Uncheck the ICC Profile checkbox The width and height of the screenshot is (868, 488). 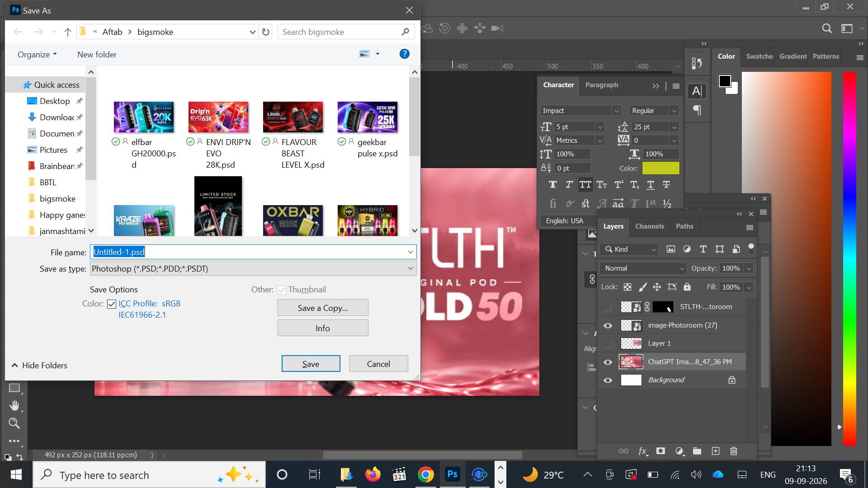tap(112, 304)
